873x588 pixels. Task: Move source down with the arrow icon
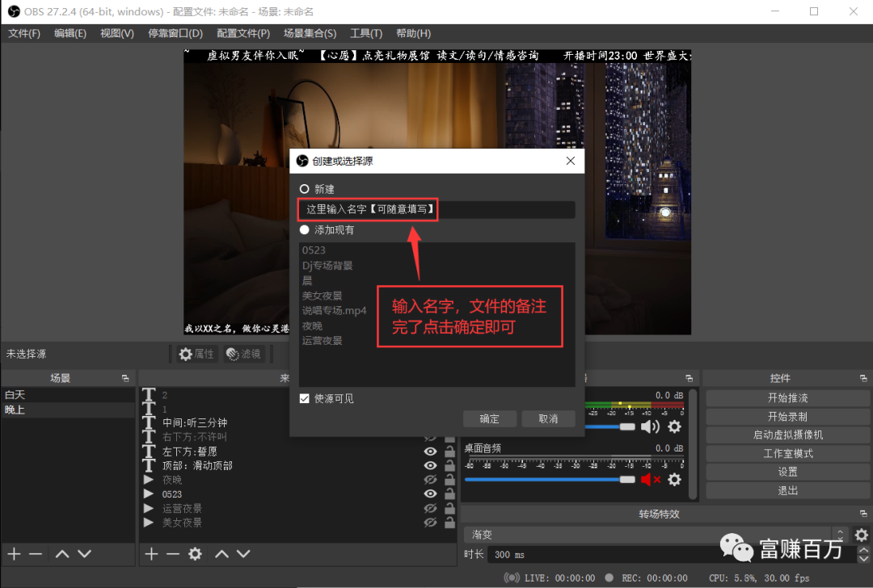[243, 554]
